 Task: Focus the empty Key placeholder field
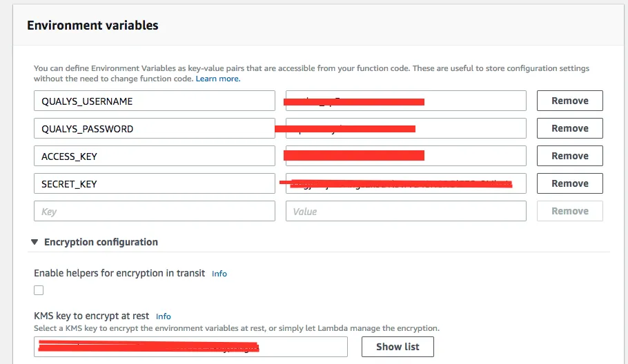coord(154,211)
